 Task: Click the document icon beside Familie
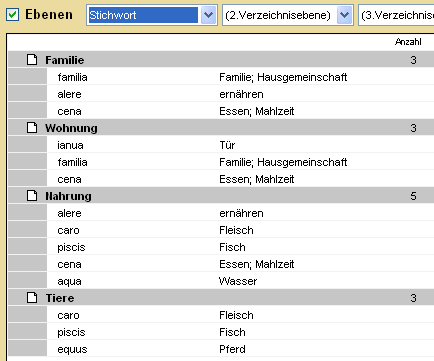[x=32, y=60]
